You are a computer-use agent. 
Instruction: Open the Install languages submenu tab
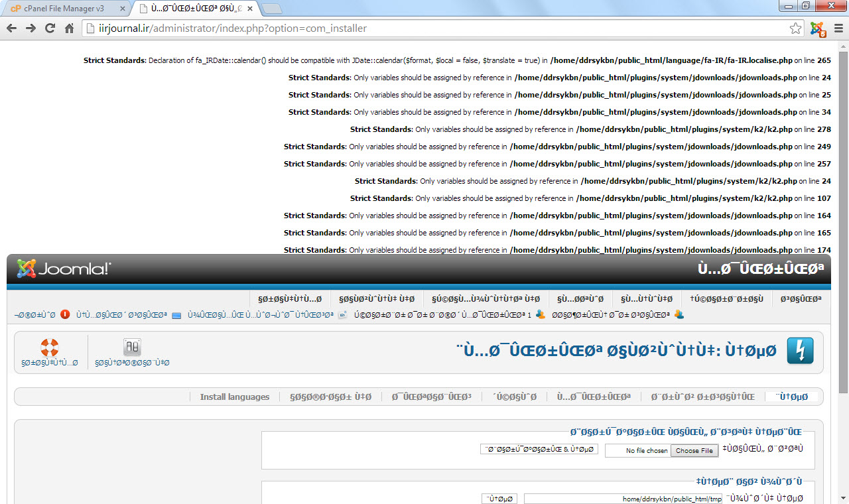click(x=235, y=397)
